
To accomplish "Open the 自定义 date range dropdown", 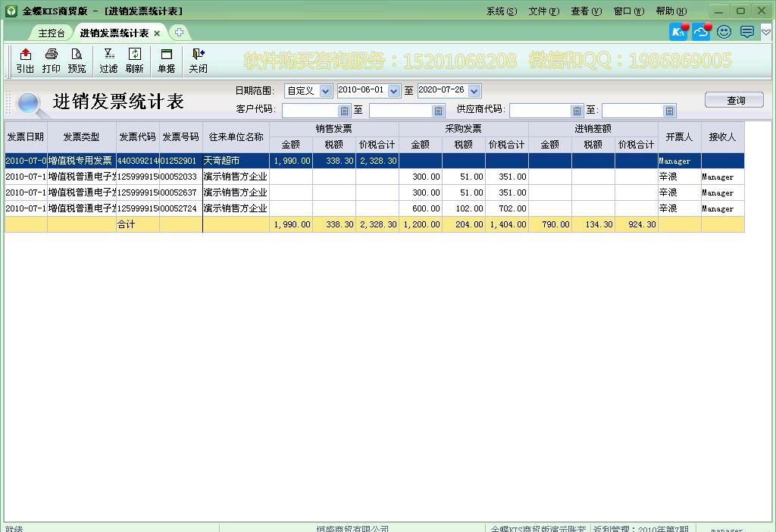I will (327, 90).
